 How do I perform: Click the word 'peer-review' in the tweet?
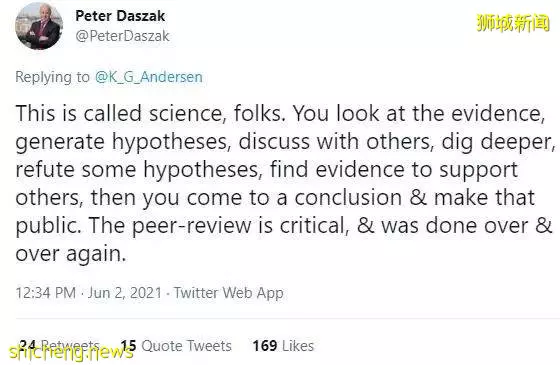click(x=192, y=226)
